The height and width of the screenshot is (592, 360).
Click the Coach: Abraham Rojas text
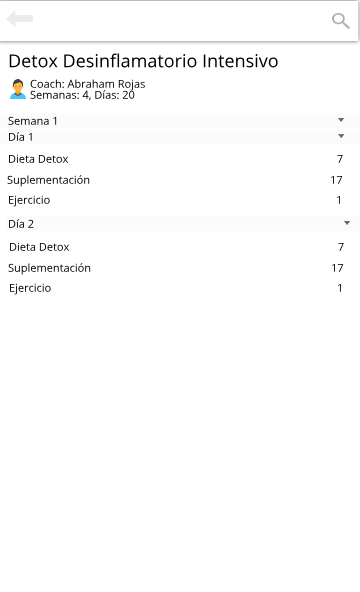pos(88,84)
